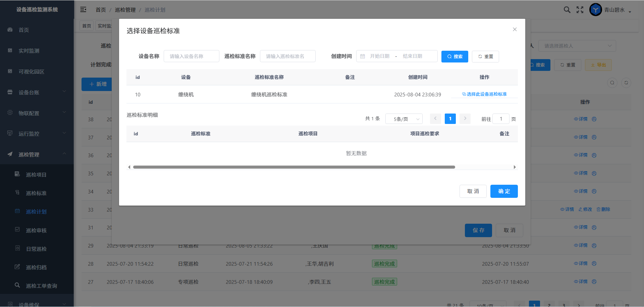Open the 5条/页 page size dropdown
644x307 pixels.
404,119
